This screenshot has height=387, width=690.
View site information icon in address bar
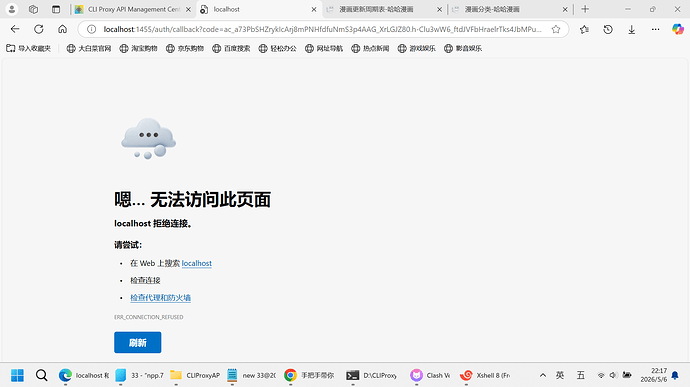pos(91,29)
